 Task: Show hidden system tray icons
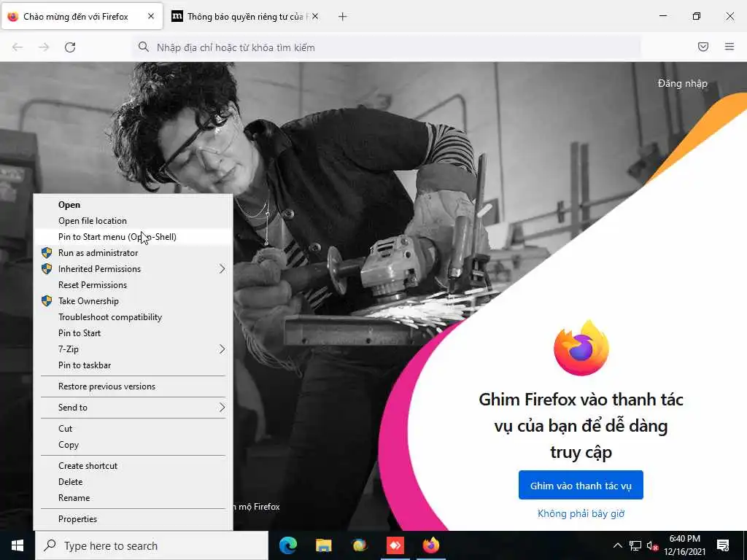pos(617,545)
